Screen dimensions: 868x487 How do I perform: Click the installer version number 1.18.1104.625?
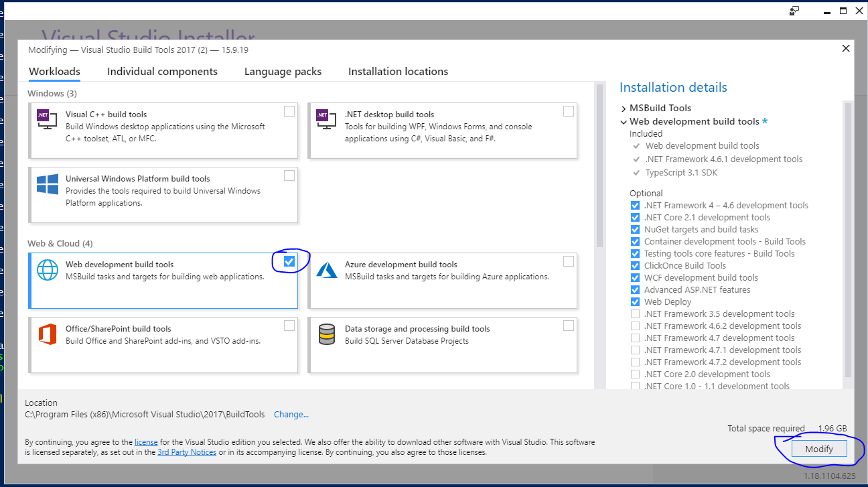829,476
